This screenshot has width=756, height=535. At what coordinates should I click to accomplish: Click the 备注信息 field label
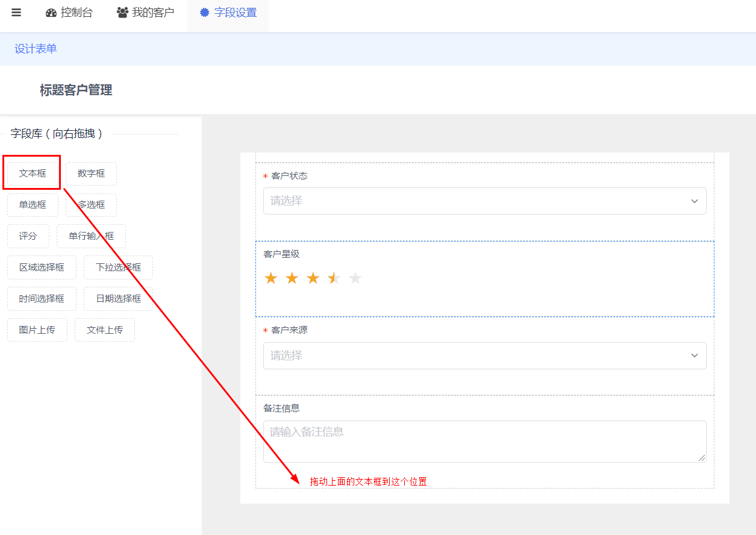pyautogui.click(x=281, y=408)
